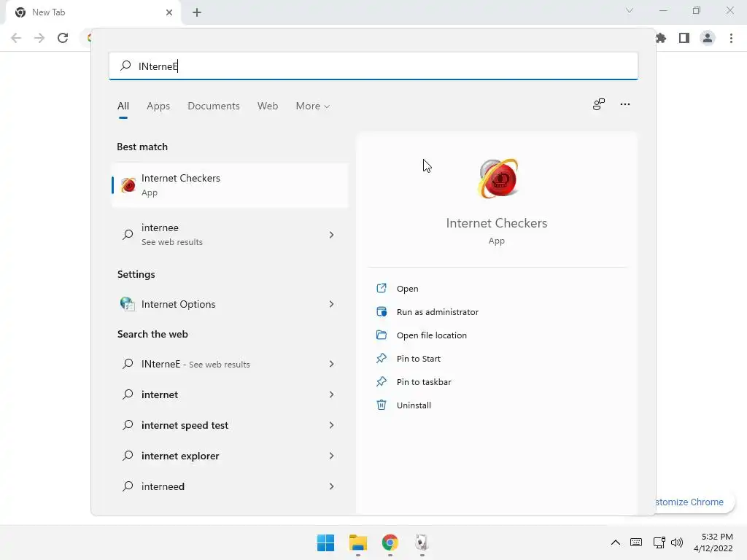Expand the internet suggestion arrow

pyautogui.click(x=332, y=394)
